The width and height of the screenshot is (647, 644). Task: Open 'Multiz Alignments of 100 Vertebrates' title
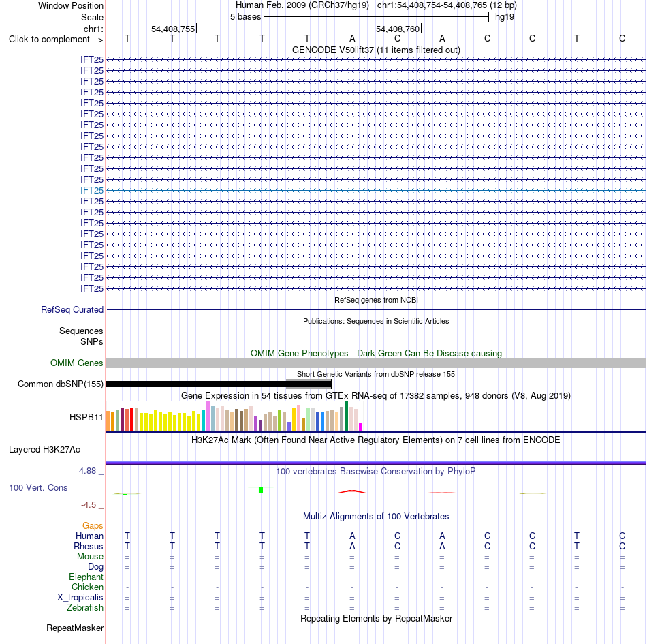tap(376, 517)
